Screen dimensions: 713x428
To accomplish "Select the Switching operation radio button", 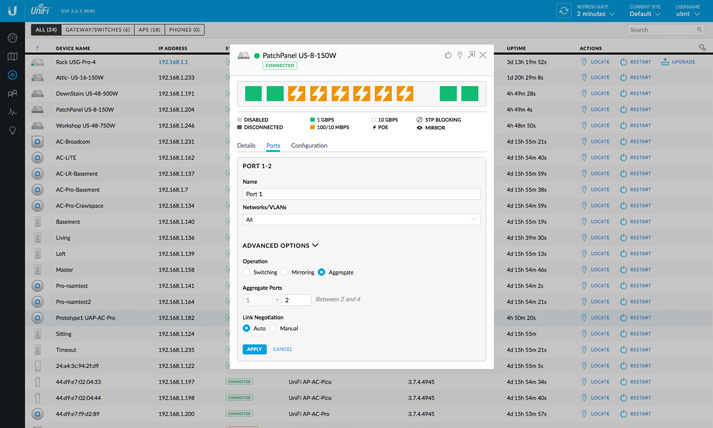I will [x=247, y=272].
